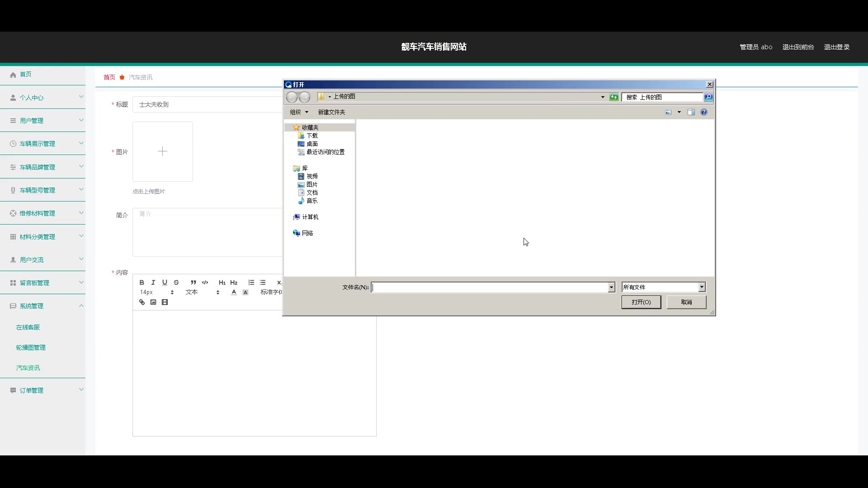The width and height of the screenshot is (868, 488).
Task: Click the ordered list icon
Action: [251, 282]
